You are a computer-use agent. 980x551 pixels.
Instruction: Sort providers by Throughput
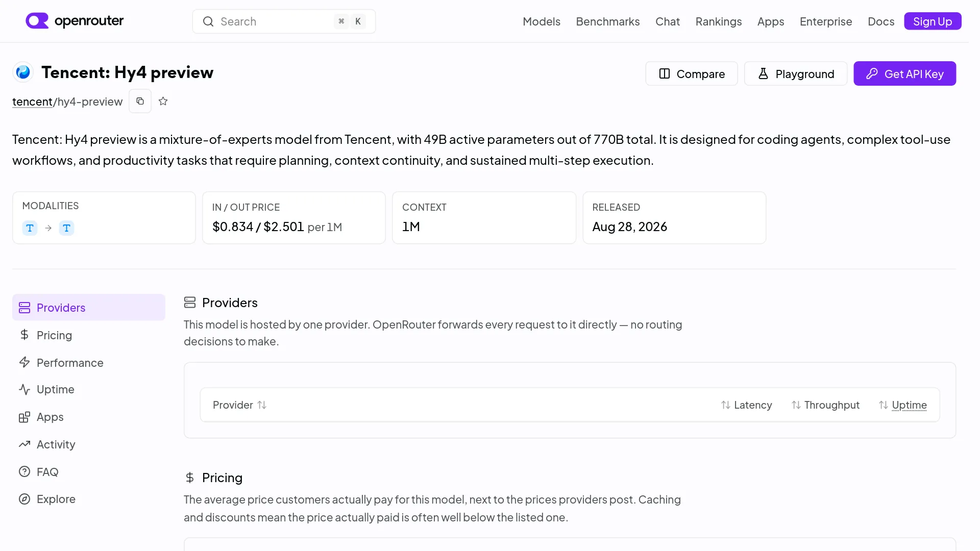[x=825, y=405]
